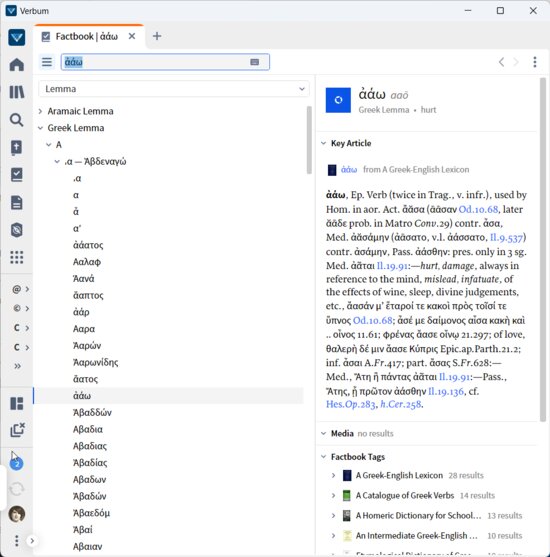This screenshot has height=557, width=550.
Task: Expand the Aramaic Lemma tree node
Action: [41, 111]
